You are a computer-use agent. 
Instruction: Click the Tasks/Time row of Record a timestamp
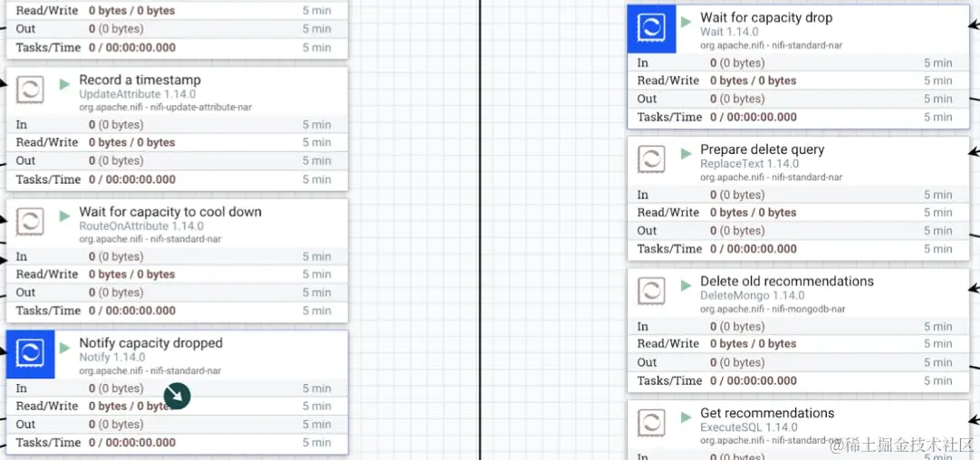(x=177, y=179)
